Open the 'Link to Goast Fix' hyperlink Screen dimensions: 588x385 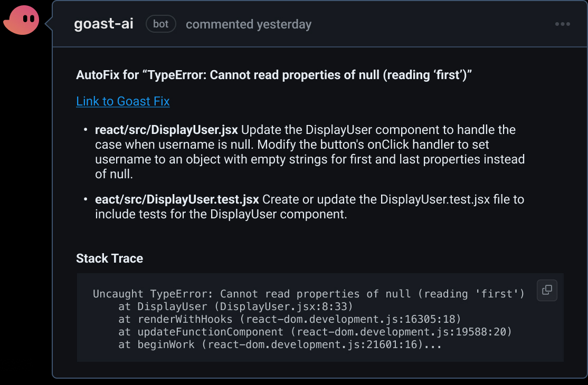(x=122, y=101)
